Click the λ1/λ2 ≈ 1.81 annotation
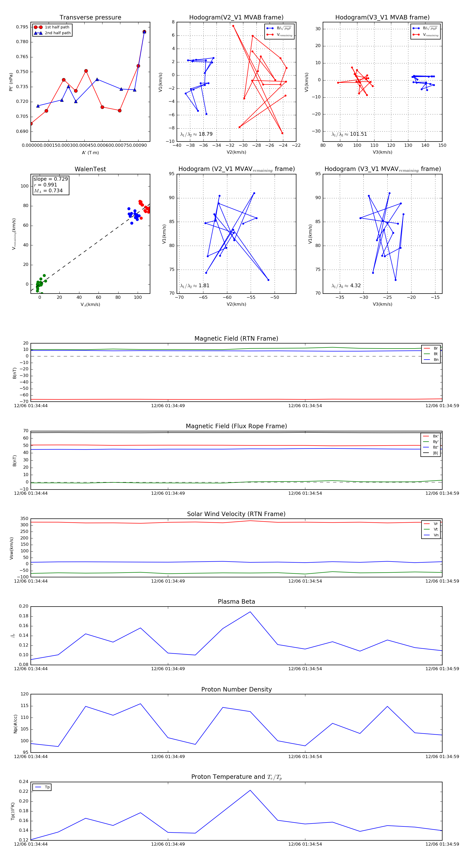Viewport: 473px width, 868px height. [194, 286]
